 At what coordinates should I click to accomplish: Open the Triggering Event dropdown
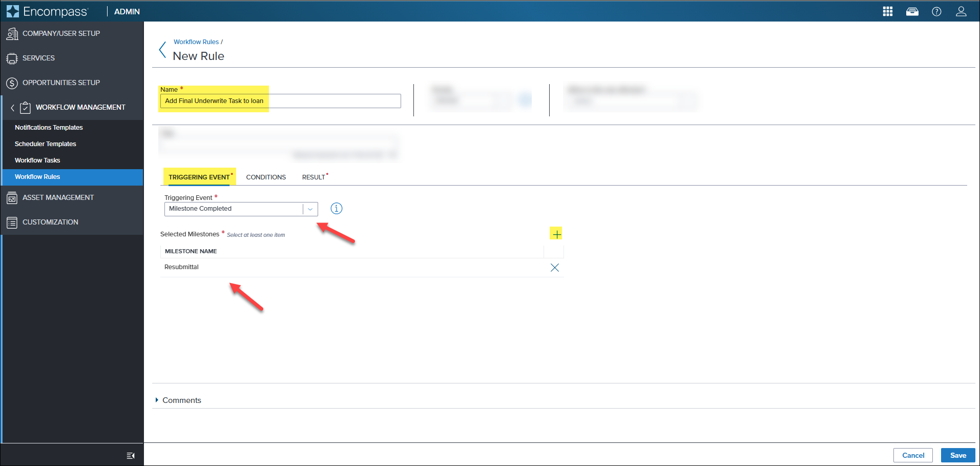point(310,209)
